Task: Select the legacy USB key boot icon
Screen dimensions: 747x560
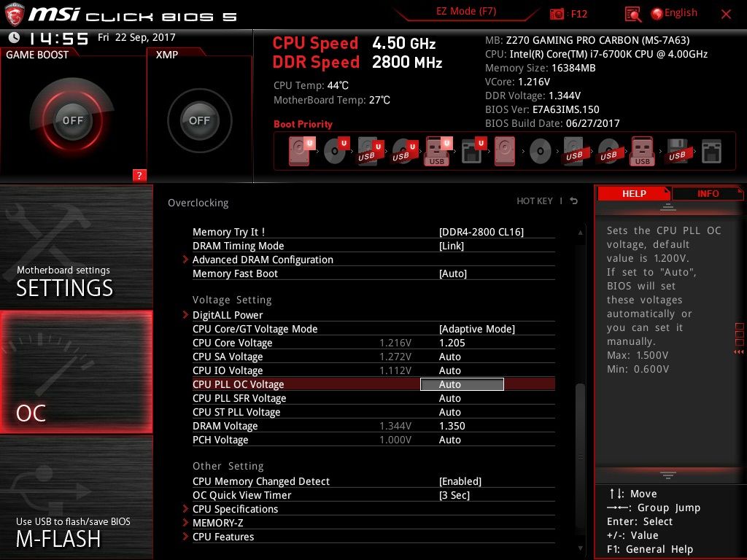Action: (642, 151)
